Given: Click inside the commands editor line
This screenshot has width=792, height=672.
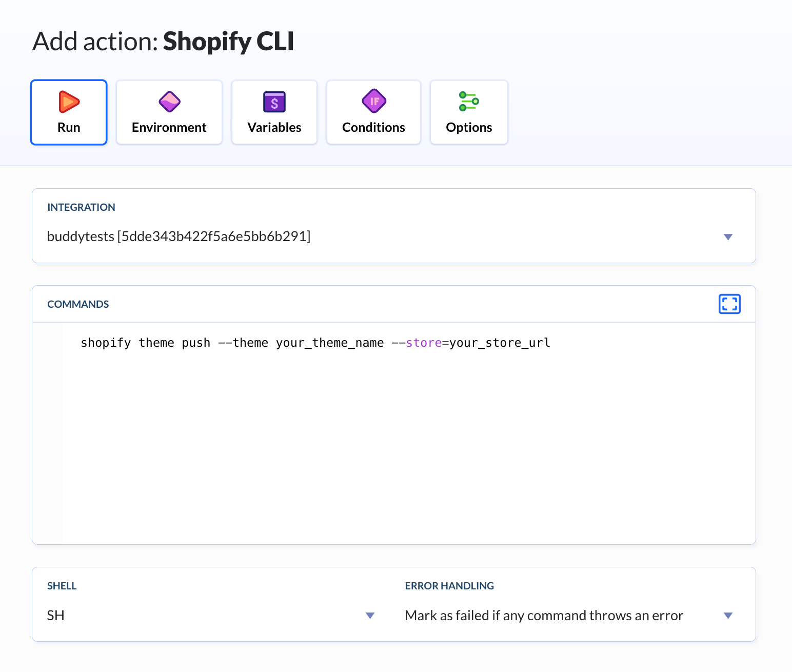Looking at the screenshot, I should [x=315, y=343].
